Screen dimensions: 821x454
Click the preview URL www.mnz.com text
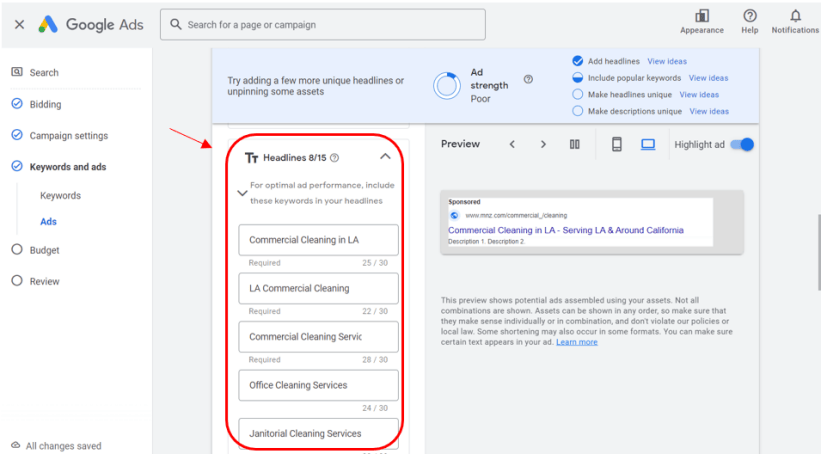(x=516, y=215)
